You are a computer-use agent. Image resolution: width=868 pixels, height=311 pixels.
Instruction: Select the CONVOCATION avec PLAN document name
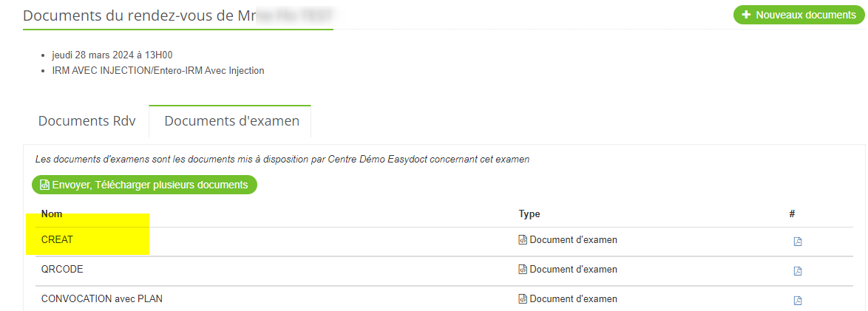[101, 299]
